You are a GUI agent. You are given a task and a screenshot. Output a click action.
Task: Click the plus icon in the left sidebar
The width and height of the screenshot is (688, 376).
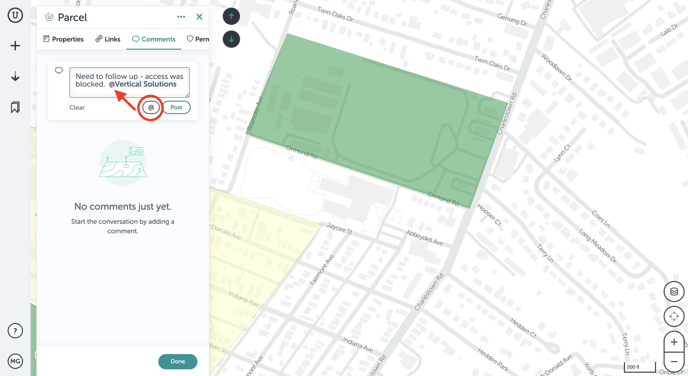pyautogui.click(x=15, y=46)
